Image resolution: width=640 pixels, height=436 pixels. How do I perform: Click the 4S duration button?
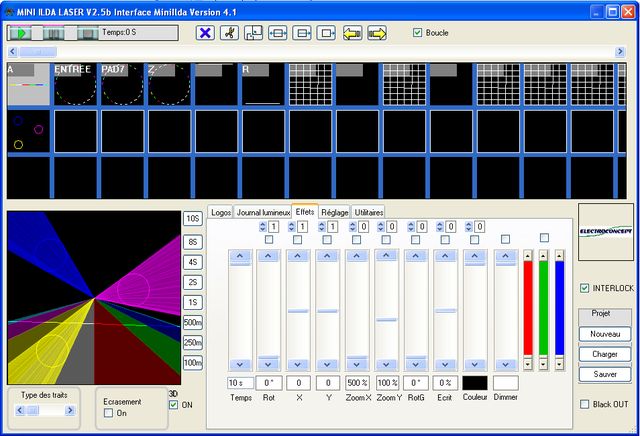193,262
